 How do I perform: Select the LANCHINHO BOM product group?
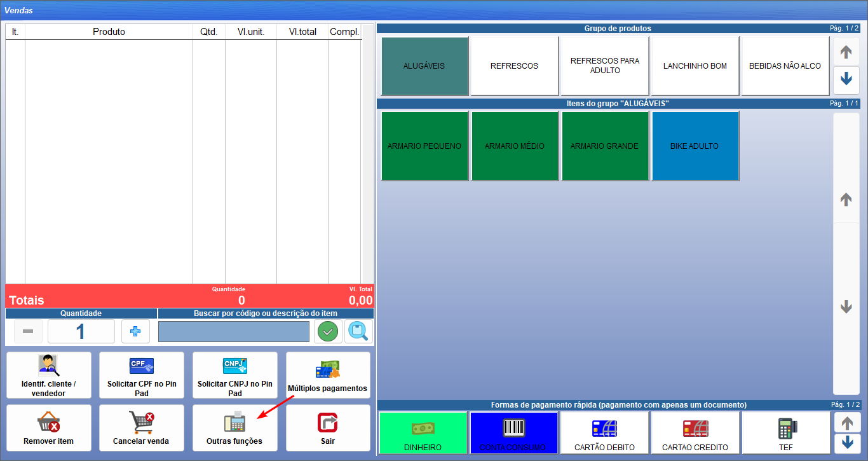tap(695, 66)
